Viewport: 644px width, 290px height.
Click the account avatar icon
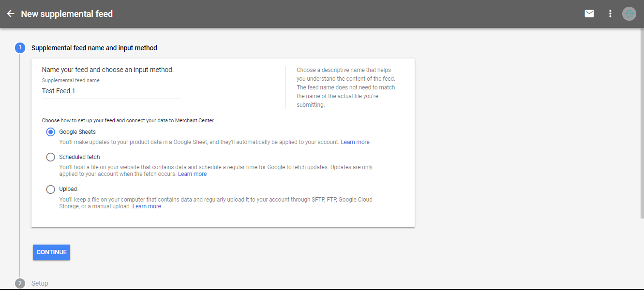(x=629, y=14)
